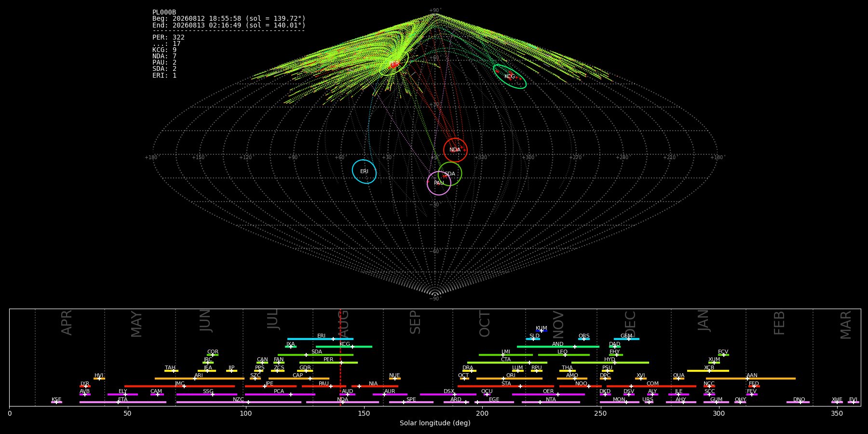
Task: Select the SPE shower bar
Action: coord(411,402)
